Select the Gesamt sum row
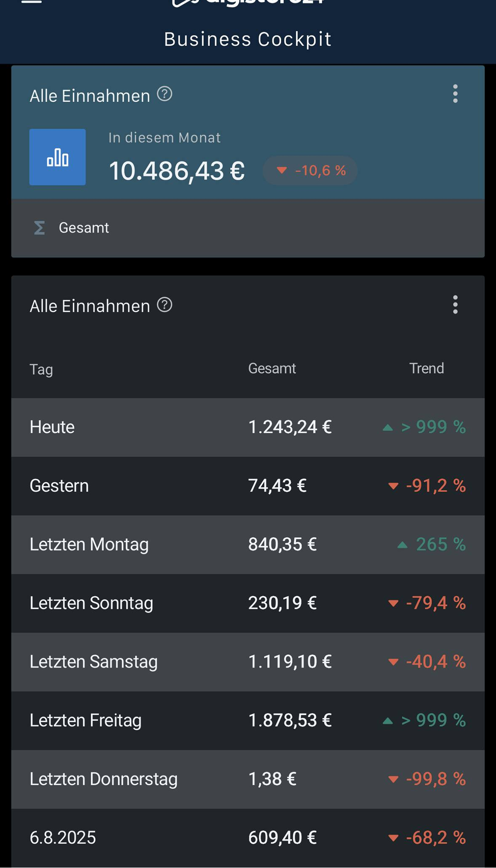496x868 pixels. (248, 228)
